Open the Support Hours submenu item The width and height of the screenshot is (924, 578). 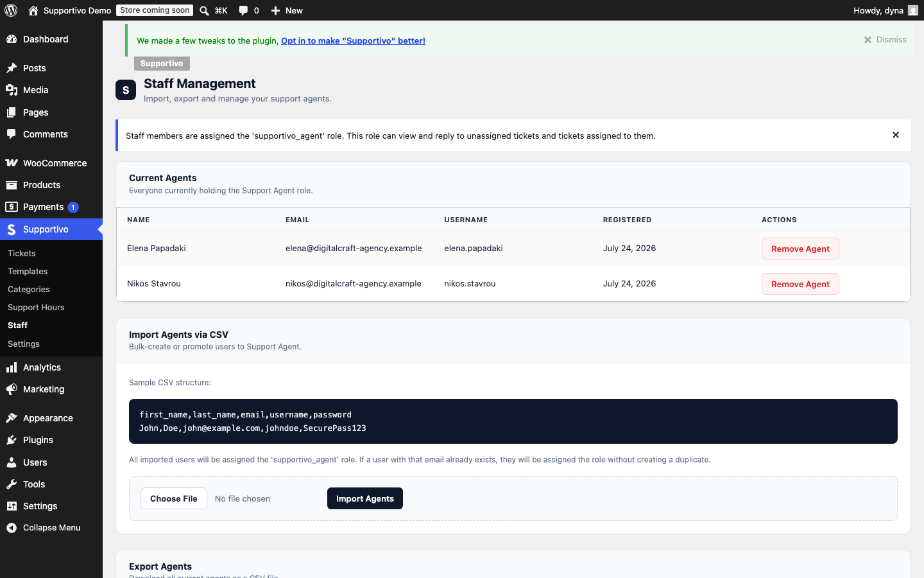36,308
